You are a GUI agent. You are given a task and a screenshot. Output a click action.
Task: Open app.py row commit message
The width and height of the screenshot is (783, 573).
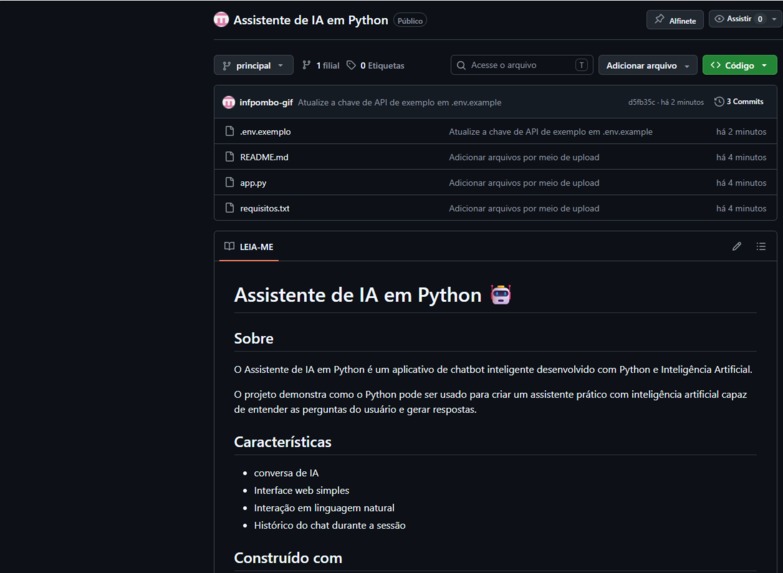[x=524, y=183]
